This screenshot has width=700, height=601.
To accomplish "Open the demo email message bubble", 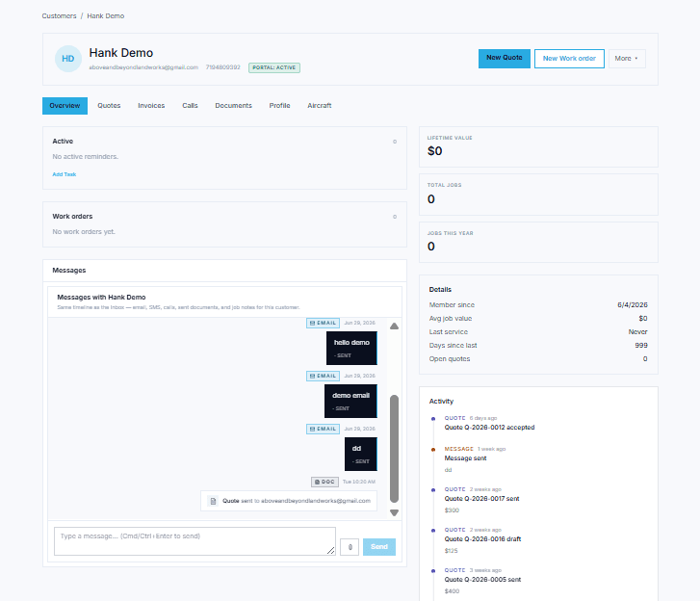I will tap(350, 401).
